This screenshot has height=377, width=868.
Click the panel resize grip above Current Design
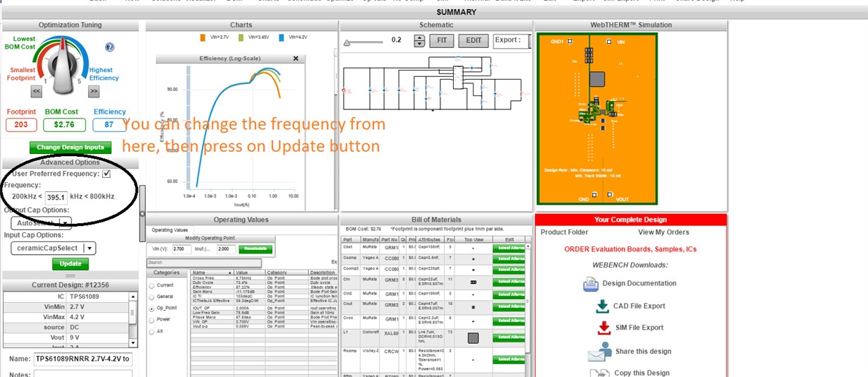click(71, 275)
